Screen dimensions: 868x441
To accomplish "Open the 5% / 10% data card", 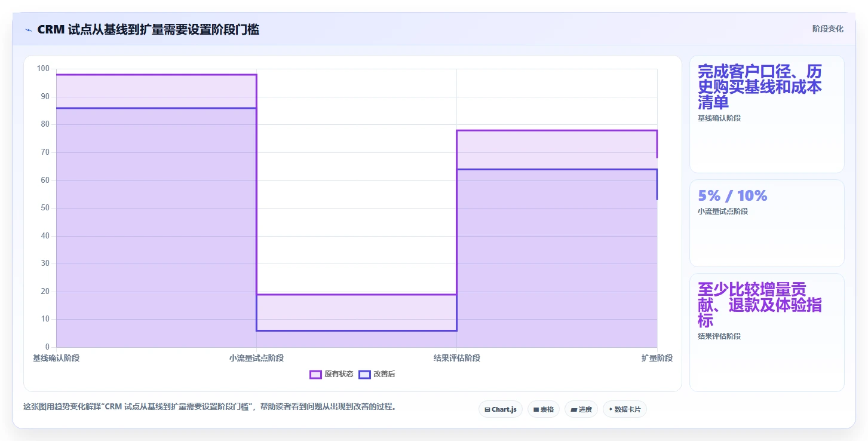I will point(767,223).
